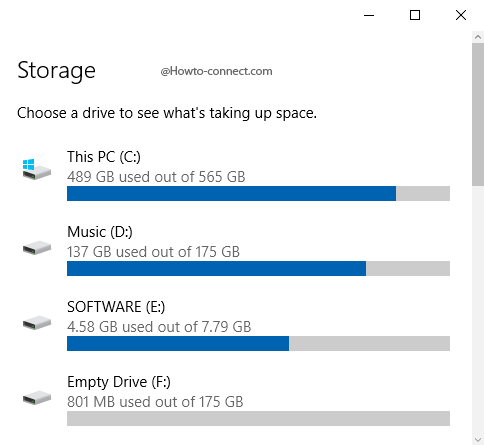Click the This PC (C:) drive icon
This screenshot has width=484, height=445.
(37, 169)
